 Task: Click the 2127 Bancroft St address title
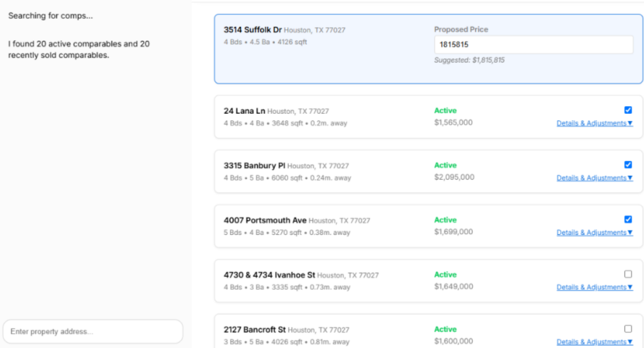pos(255,330)
